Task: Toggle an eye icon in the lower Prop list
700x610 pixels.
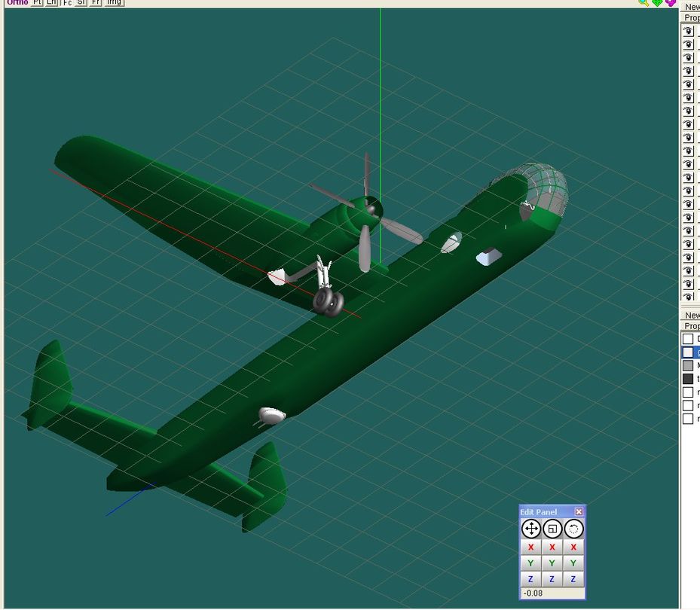Action: tap(687, 338)
